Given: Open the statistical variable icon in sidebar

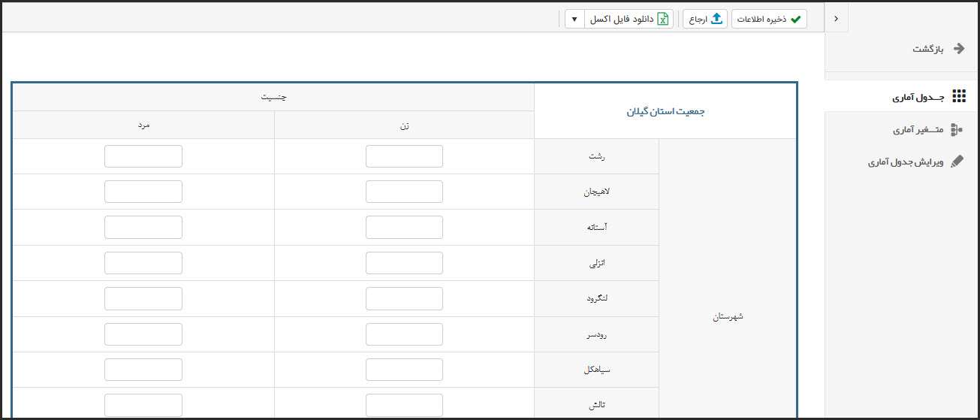Looking at the screenshot, I should point(957,130).
